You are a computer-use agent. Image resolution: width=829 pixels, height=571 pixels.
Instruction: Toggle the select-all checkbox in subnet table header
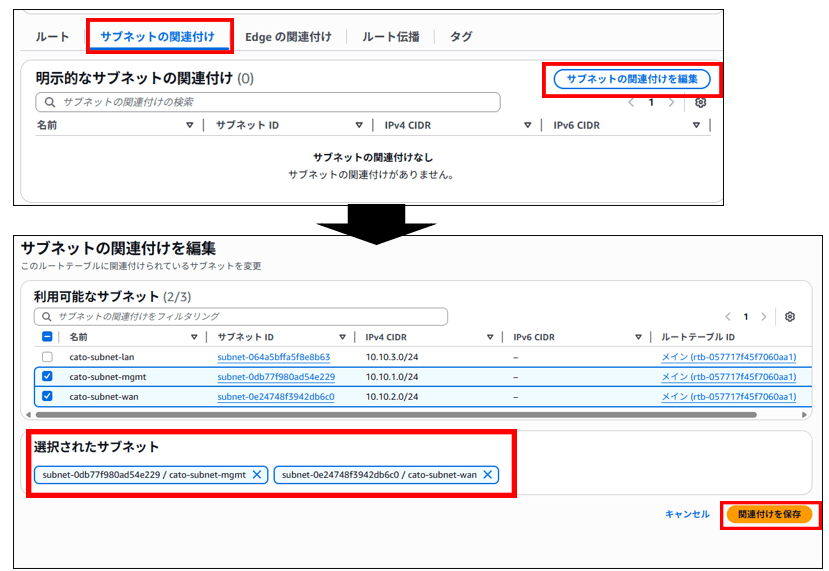(47, 337)
